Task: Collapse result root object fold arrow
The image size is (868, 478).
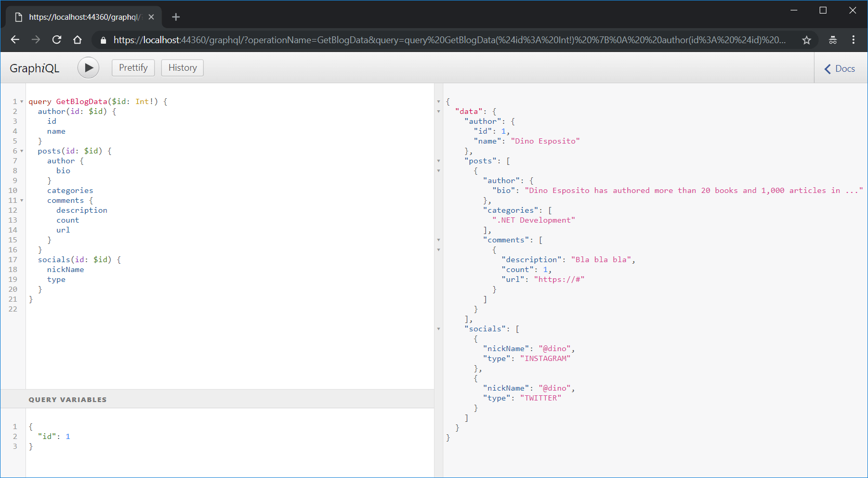Action: [439, 102]
